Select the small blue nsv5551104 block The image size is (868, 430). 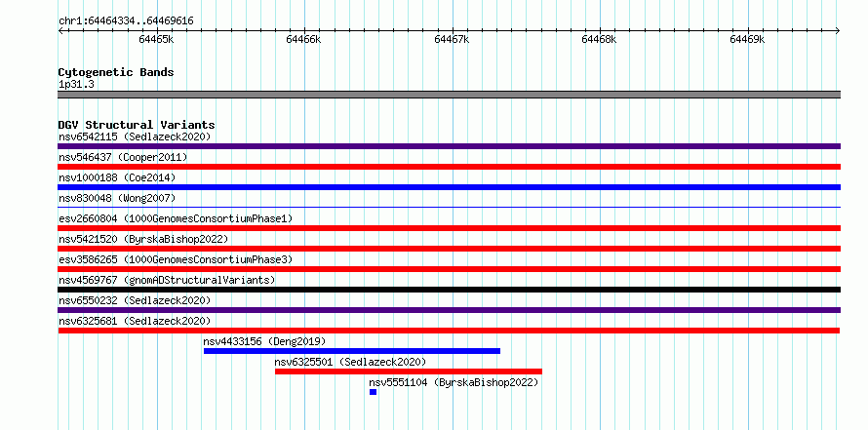[x=374, y=392]
